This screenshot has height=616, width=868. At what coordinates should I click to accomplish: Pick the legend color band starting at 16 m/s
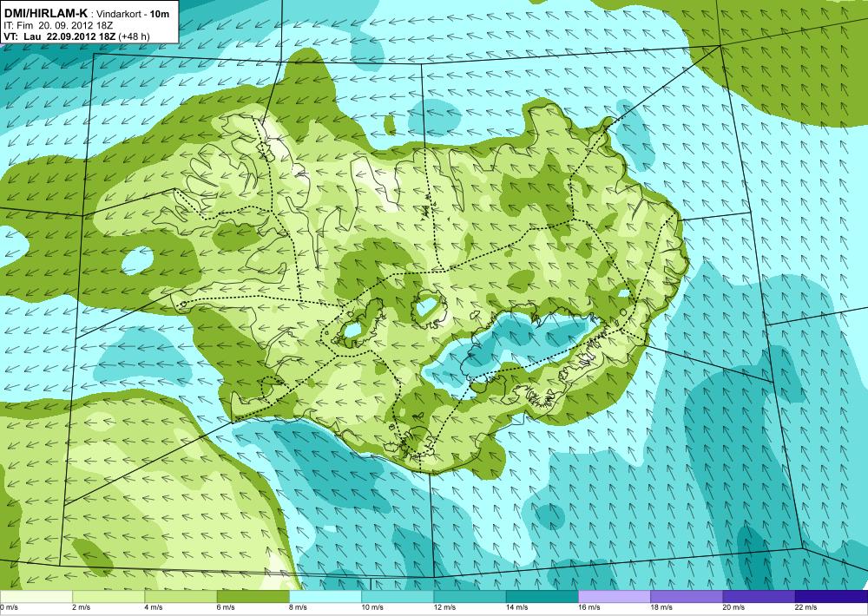[x=615, y=597]
